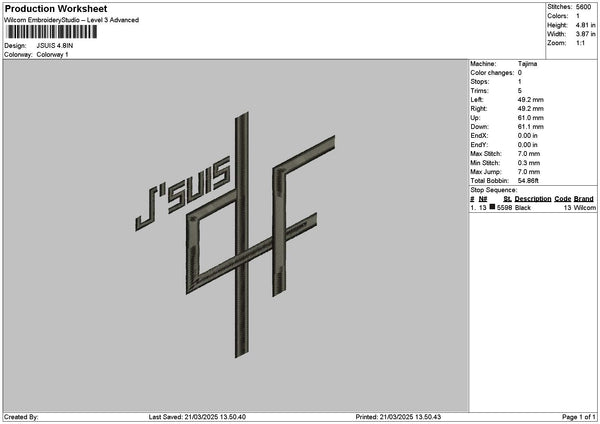Click the Machine Tajima entry
The height and width of the screenshot is (424, 600).
tap(527, 64)
